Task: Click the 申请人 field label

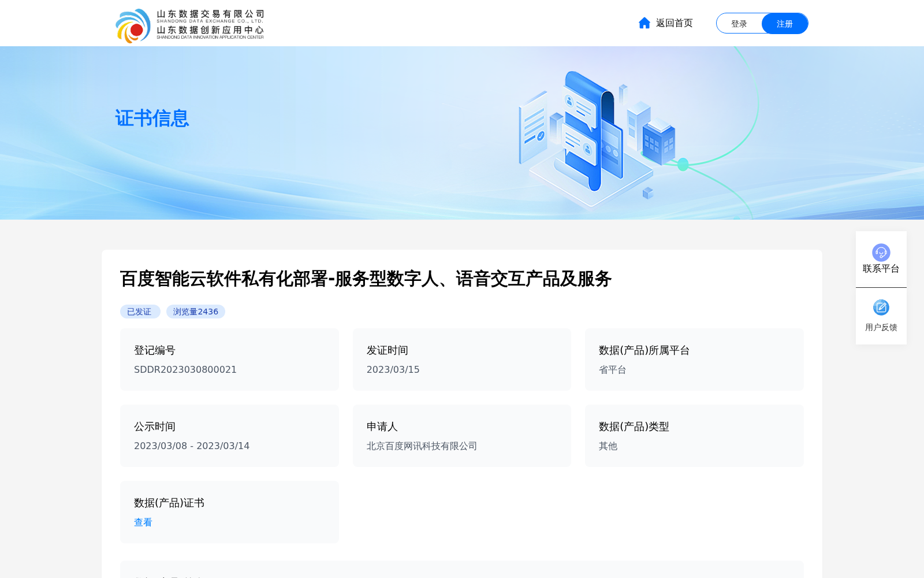Action: [x=382, y=427]
